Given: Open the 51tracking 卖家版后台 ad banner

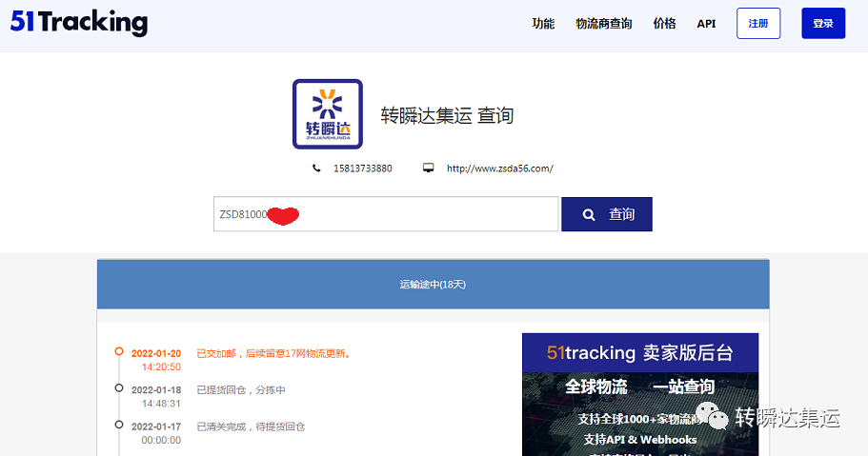Looking at the screenshot, I should pos(640,394).
